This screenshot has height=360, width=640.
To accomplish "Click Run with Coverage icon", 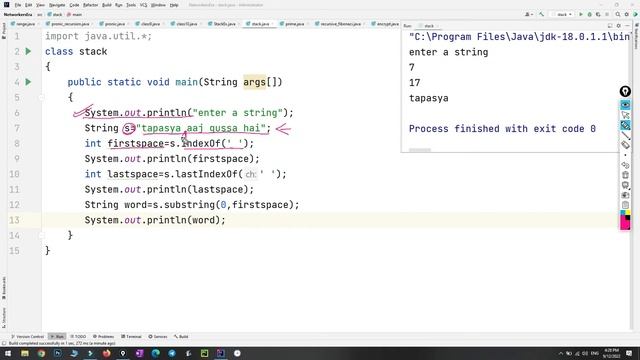I will [x=598, y=14].
